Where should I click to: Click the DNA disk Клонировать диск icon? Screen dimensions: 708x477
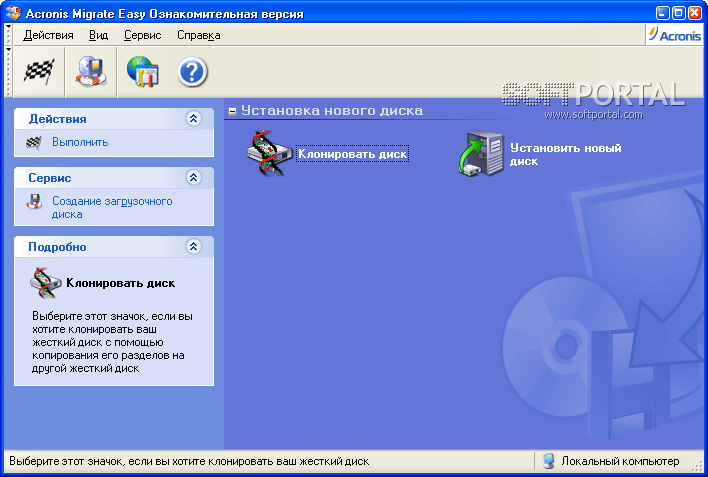[270, 153]
